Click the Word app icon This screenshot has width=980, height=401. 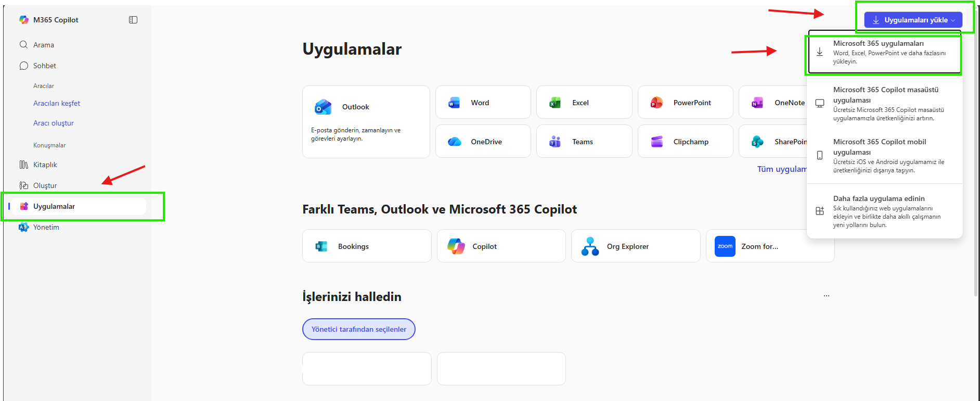click(x=454, y=103)
